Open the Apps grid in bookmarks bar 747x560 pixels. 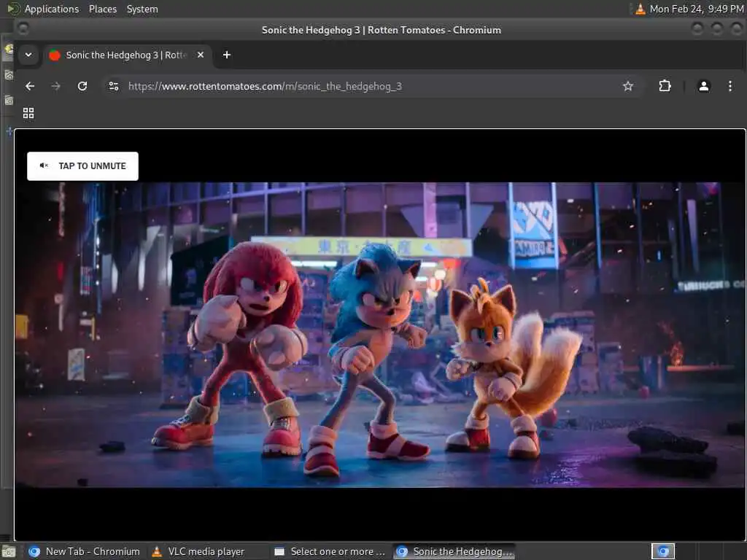28,113
